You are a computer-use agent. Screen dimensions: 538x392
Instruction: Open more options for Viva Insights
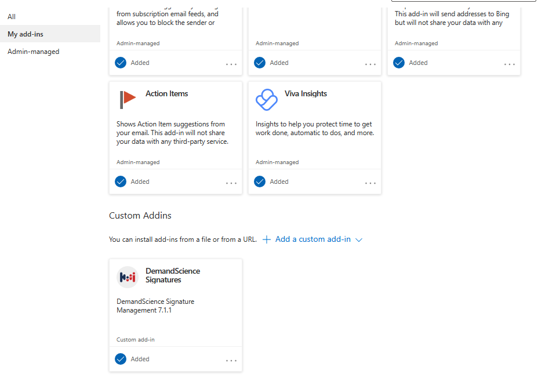(370, 183)
